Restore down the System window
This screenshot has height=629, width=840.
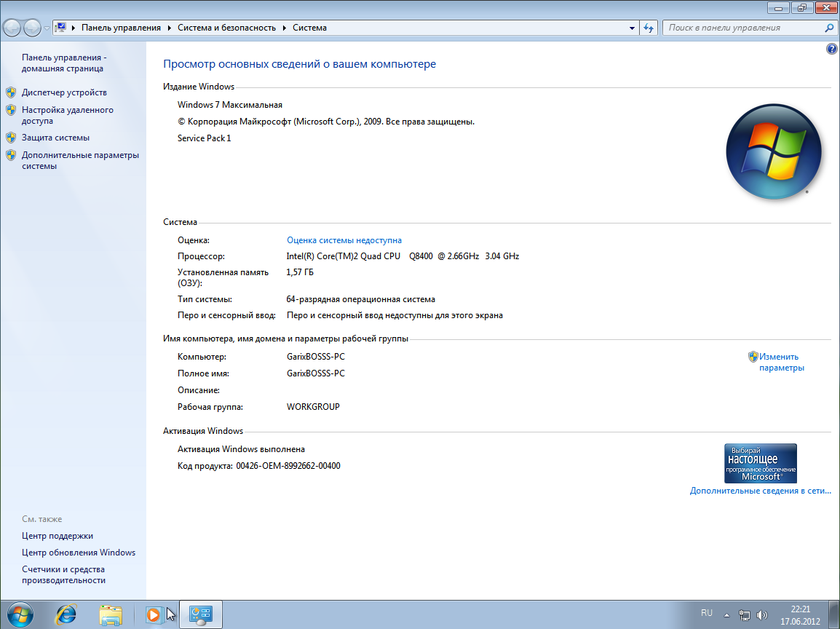coord(801,7)
